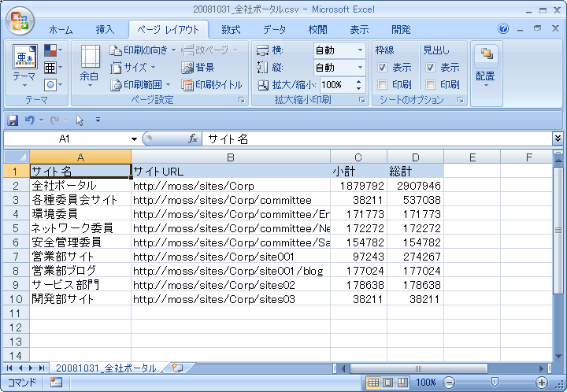Enable 枠線 印刷 (gridlines print) checkbox

(383, 85)
